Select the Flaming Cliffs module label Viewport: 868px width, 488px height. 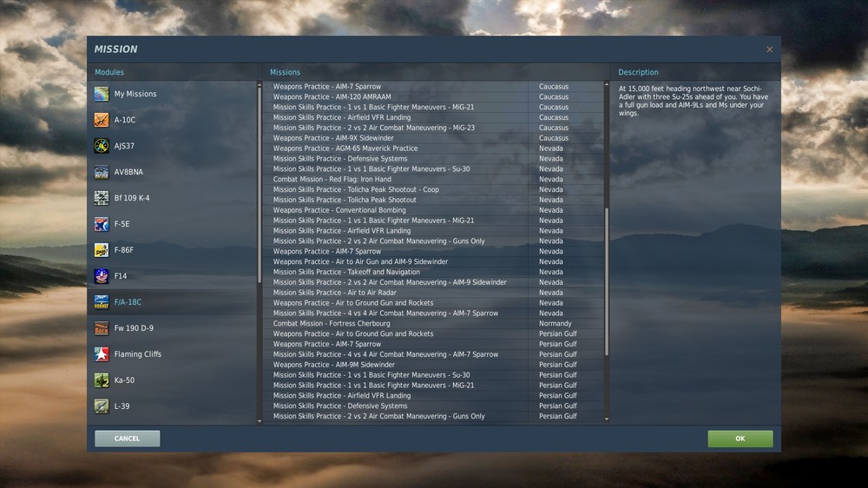click(x=138, y=354)
